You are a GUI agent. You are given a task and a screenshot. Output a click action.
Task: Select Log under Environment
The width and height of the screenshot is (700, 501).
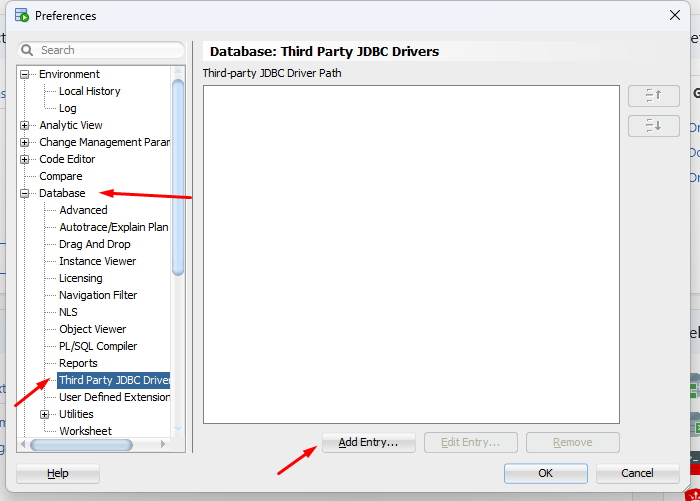point(67,108)
